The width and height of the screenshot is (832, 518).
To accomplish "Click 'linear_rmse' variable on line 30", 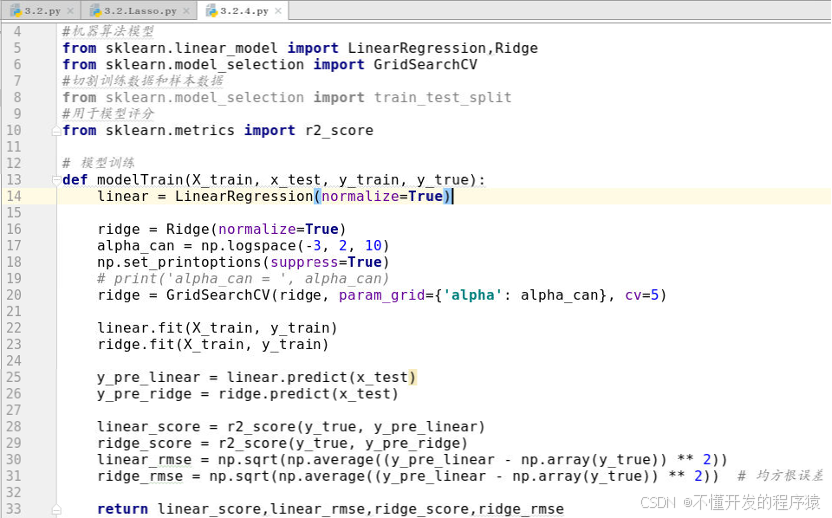I will (x=144, y=460).
